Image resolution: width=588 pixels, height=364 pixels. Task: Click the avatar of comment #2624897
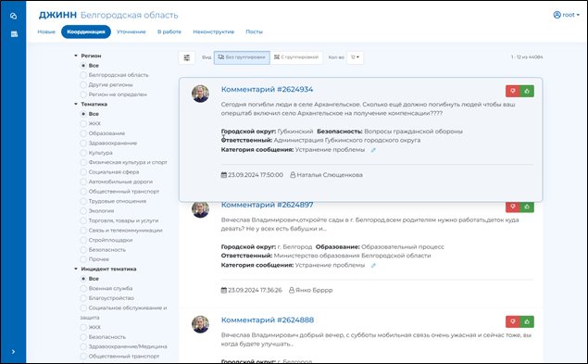pos(201,209)
